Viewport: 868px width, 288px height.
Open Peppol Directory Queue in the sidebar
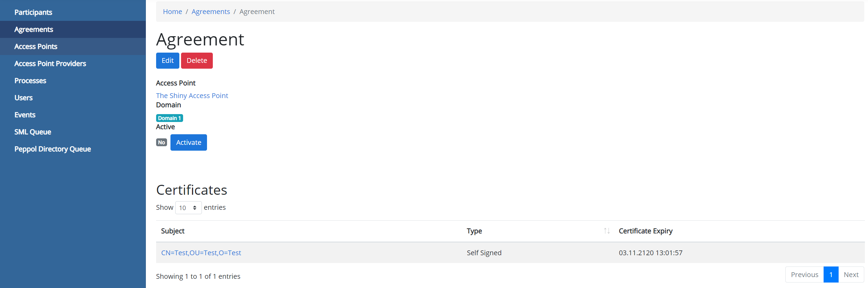(x=52, y=149)
